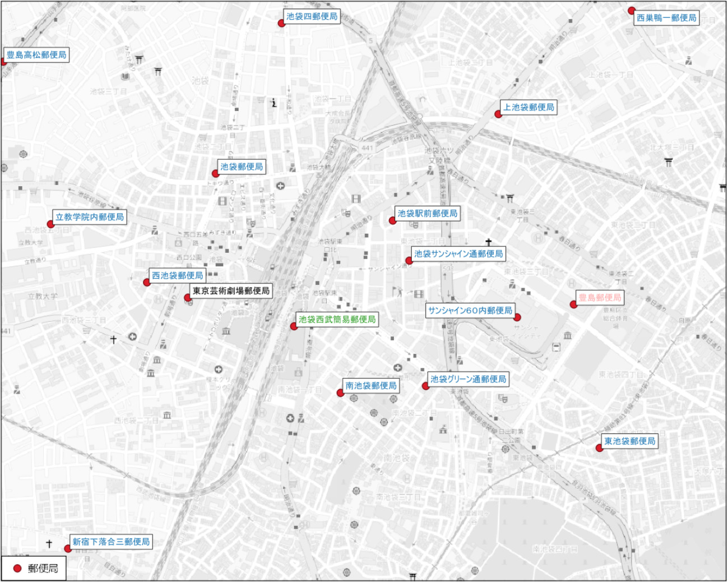Click the 豊島高松郵便局 label
The image size is (728, 582).
click(36, 54)
